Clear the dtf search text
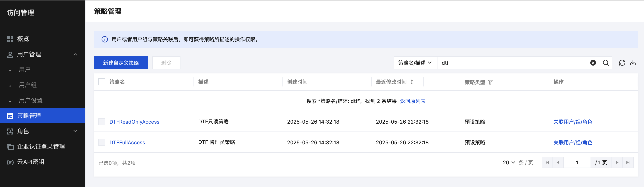 (x=593, y=63)
